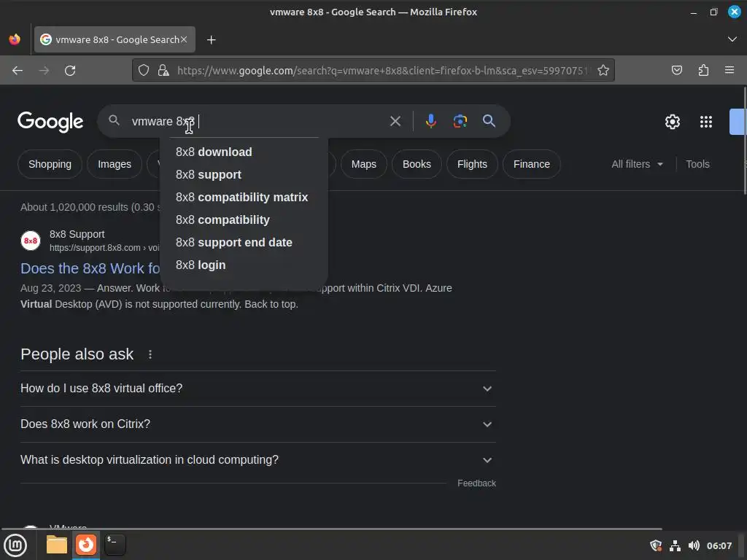This screenshot has height=560, width=747.
Task: Click the blue magnifier search button
Action: click(489, 121)
